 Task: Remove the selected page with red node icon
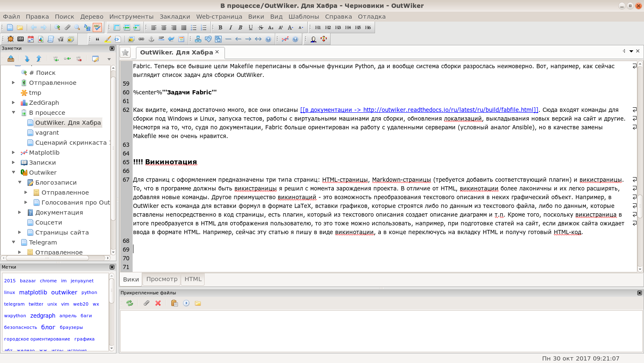79,59
